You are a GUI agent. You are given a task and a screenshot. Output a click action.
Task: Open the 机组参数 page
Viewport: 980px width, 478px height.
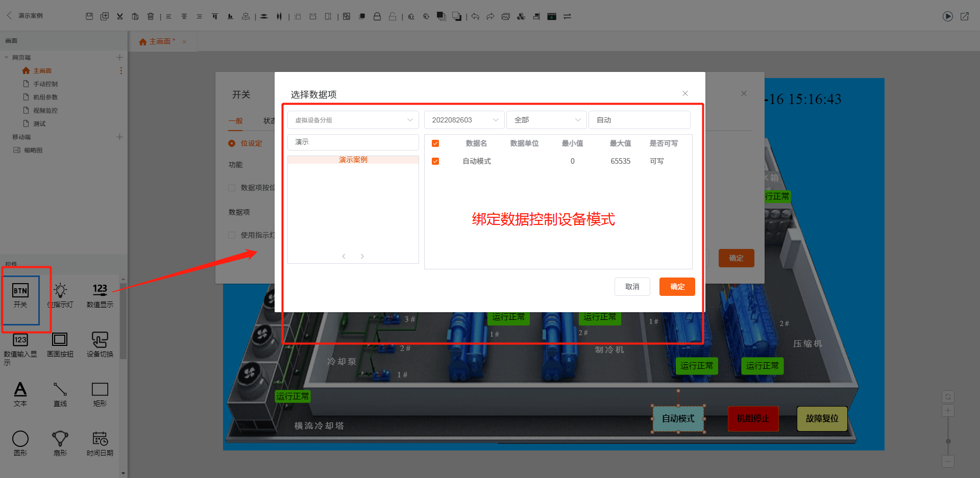pyautogui.click(x=45, y=97)
